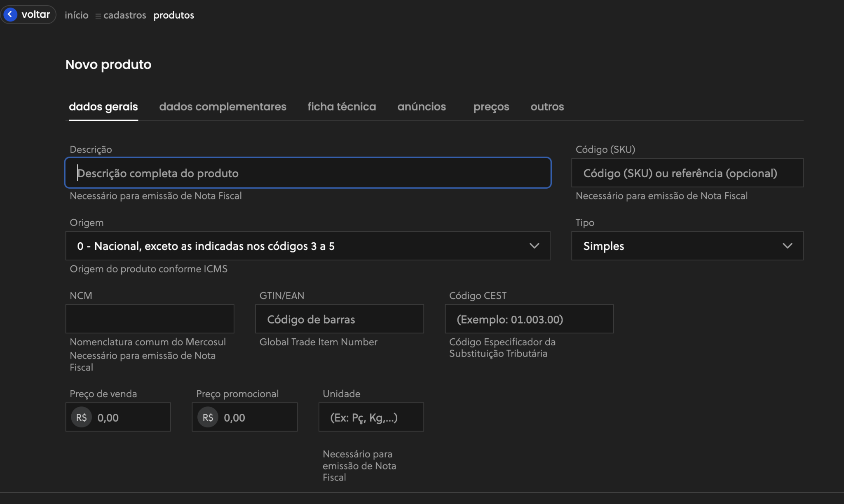This screenshot has width=844, height=504.
Task: Click the R$ badge in Preço promocional
Action: click(208, 417)
